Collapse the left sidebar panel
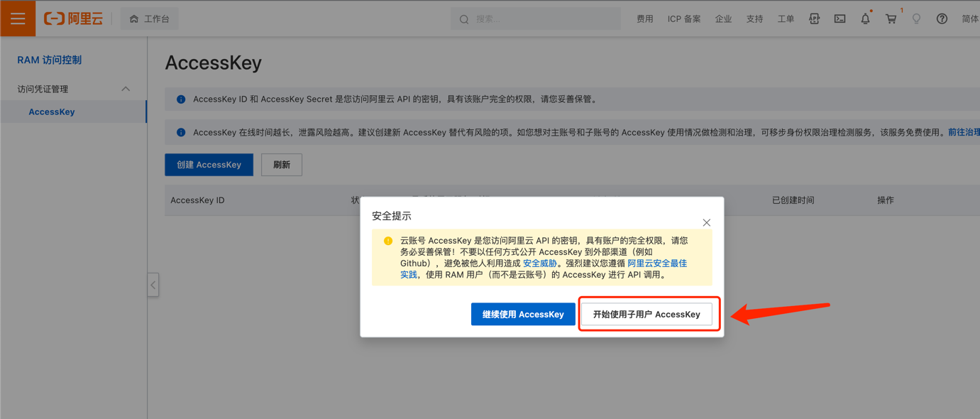Viewport: 980px width, 419px height. [153, 285]
